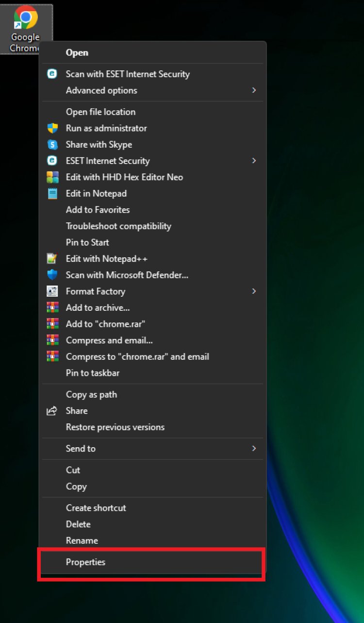
Task: Click the HHD Hex Editor Neo icon
Action: tap(52, 177)
